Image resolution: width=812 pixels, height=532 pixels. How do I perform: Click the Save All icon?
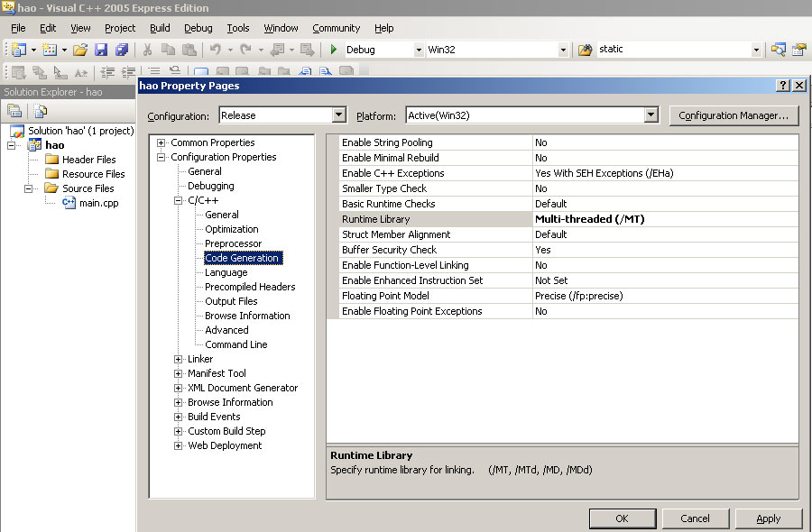click(x=122, y=50)
